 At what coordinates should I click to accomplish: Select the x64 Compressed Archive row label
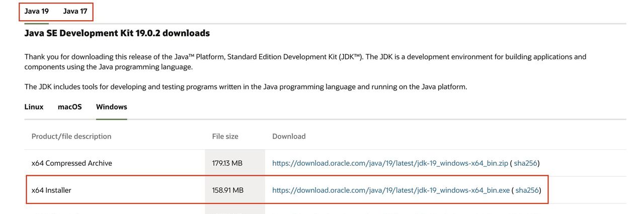pyautogui.click(x=71, y=163)
